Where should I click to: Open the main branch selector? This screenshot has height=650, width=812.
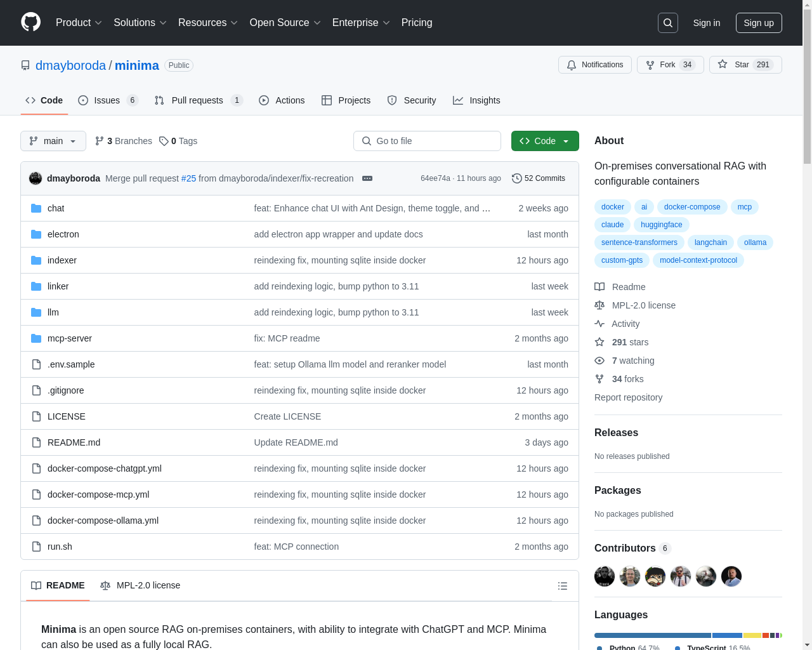(x=53, y=141)
